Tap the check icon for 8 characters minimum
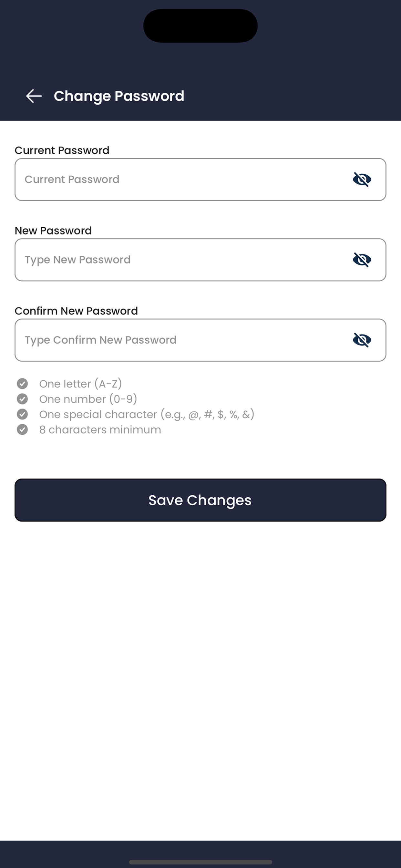 [x=23, y=429]
